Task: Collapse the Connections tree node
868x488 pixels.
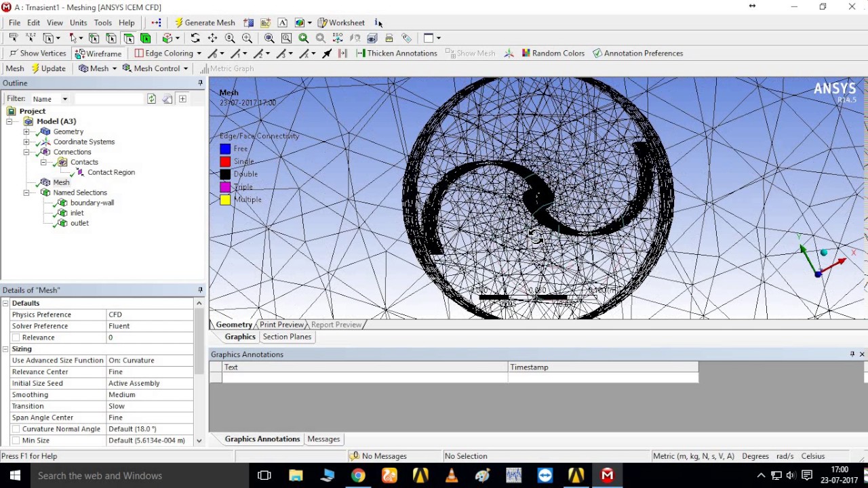Action: coord(26,152)
